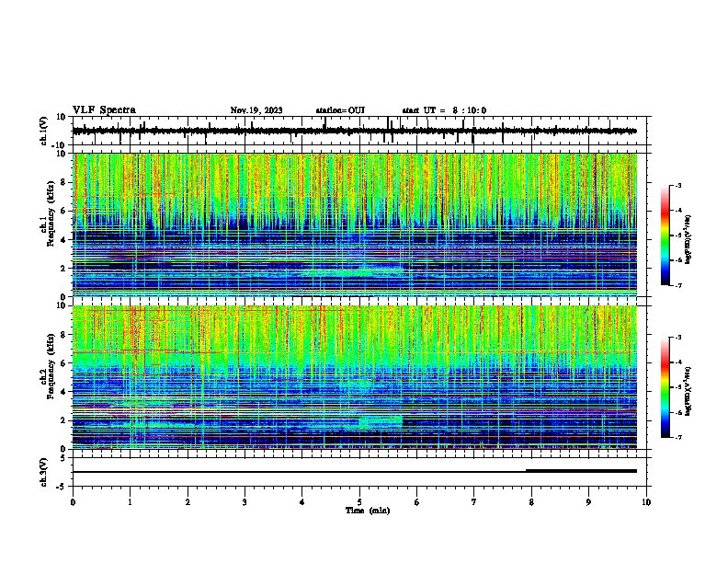
Task: Click time axis tick label "4"
Action: pyautogui.click(x=302, y=502)
